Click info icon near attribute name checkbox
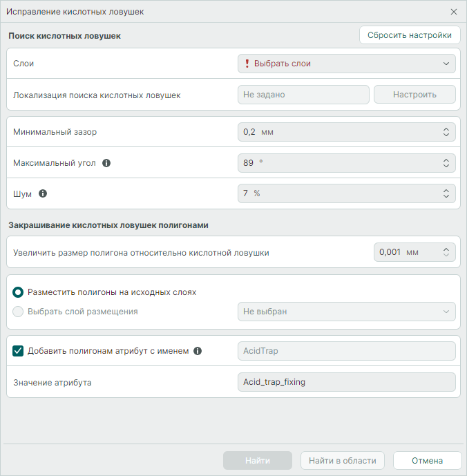The width and height of the screenshot is (467, 476). click(198, 351)
